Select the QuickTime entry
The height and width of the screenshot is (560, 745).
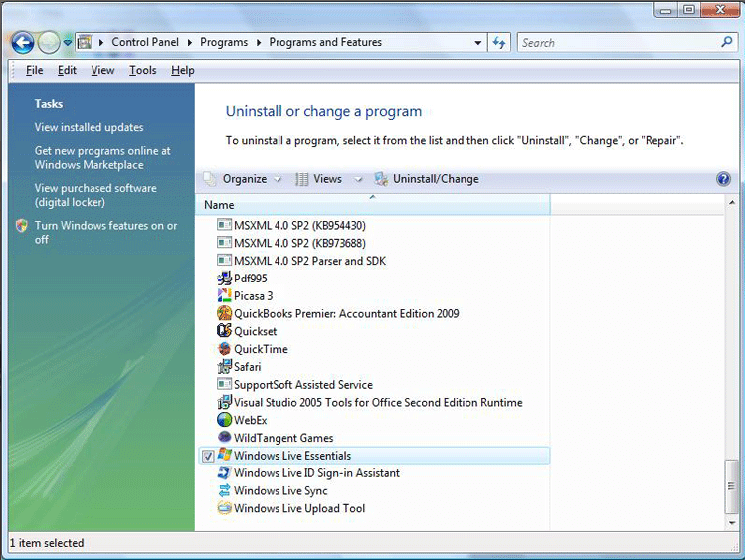(372, 349)
